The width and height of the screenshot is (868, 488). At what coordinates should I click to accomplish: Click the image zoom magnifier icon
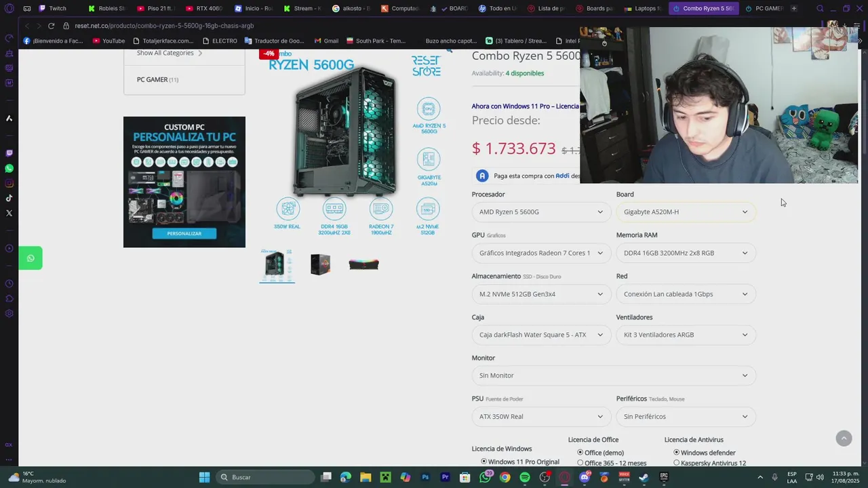click(449, 50)
